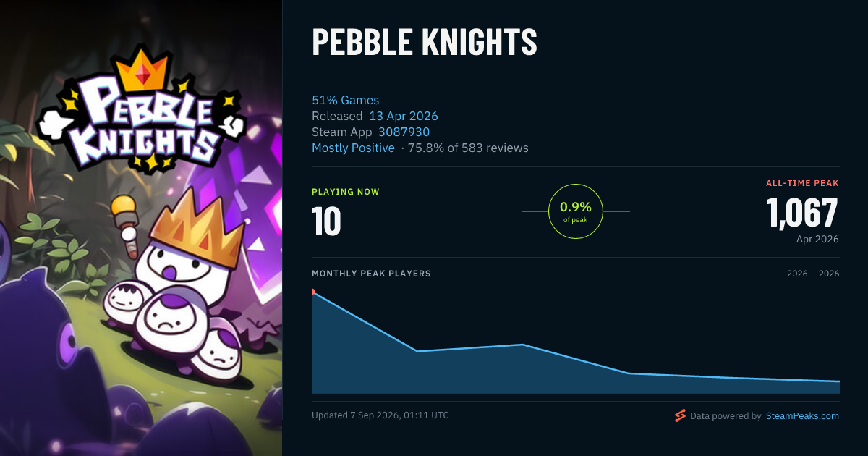This screenshot has height=456, width=868.
Task: Open the SteamPeaks.com link
Action: (x=802, y=416)
